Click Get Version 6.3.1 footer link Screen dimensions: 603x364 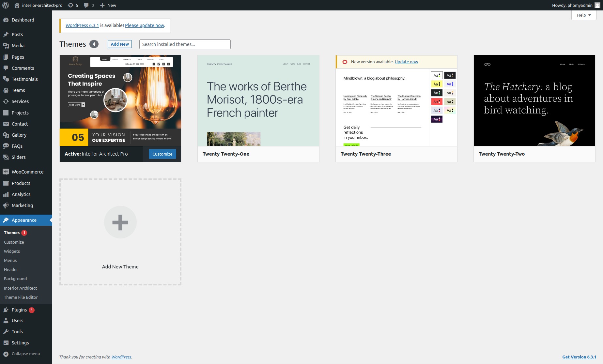(579, 357)
